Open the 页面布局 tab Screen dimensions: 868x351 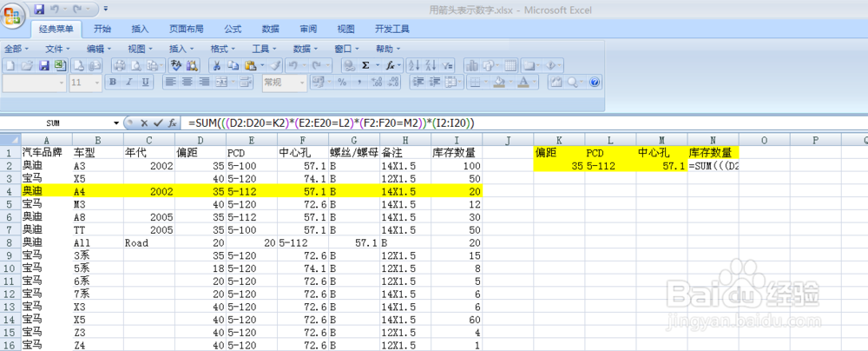point(186,29)
